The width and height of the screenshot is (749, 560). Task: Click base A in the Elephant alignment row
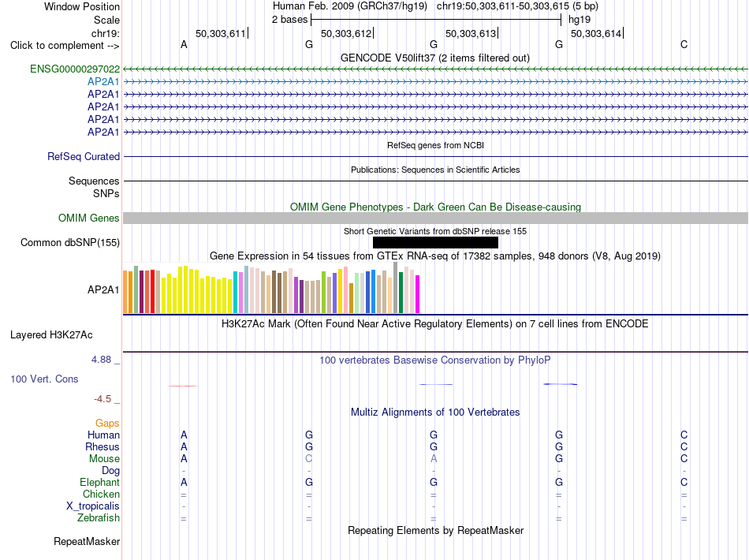(x=184, y=483)
